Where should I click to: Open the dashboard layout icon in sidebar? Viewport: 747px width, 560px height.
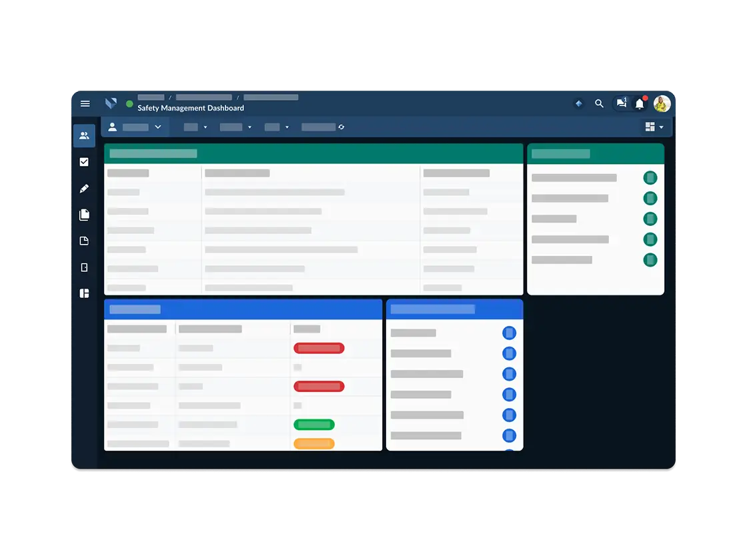tap(84, 293)
